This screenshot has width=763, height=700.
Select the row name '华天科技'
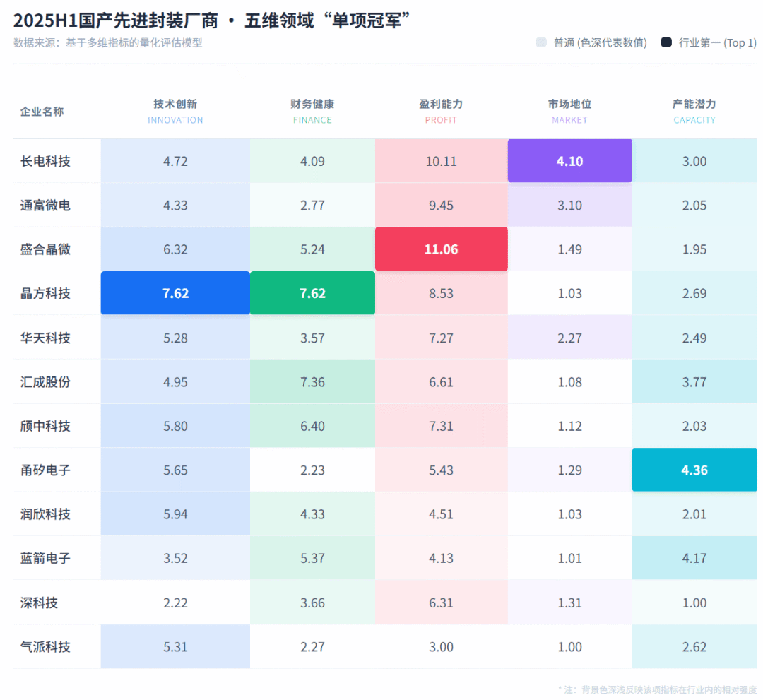[x=45, y=338]
